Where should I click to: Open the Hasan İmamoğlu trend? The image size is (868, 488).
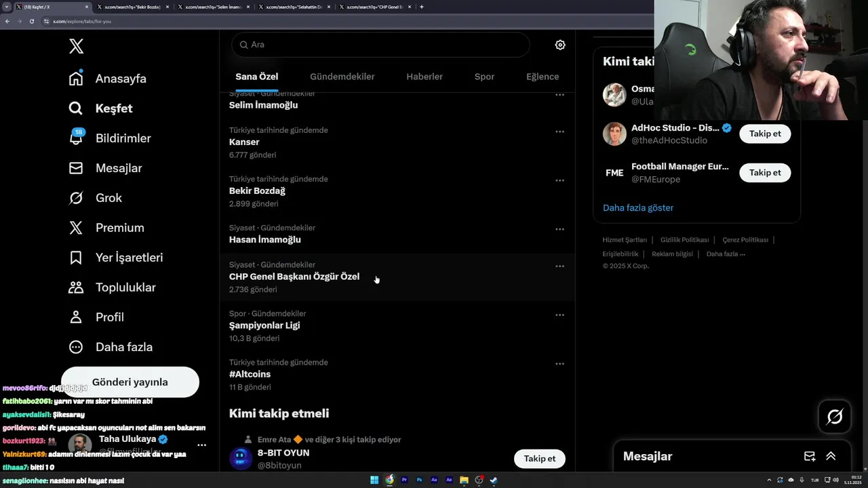pos(397,234)
